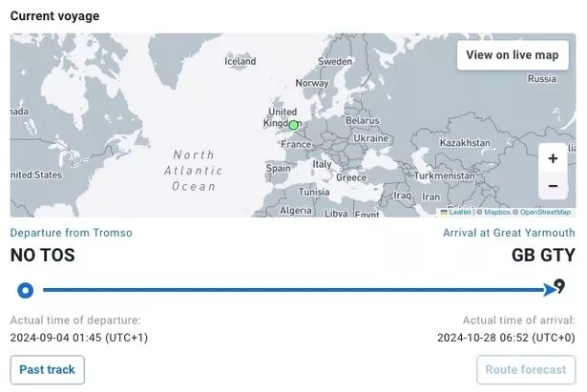Show the Past track
Image resolution: width=587 pixels, height=392 pixels.
point(47,369)
